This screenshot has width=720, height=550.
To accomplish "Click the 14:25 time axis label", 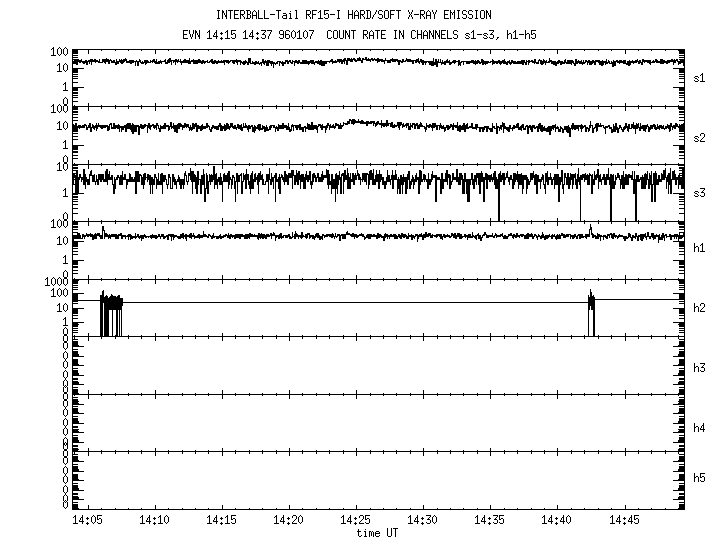I will point(355,521).
